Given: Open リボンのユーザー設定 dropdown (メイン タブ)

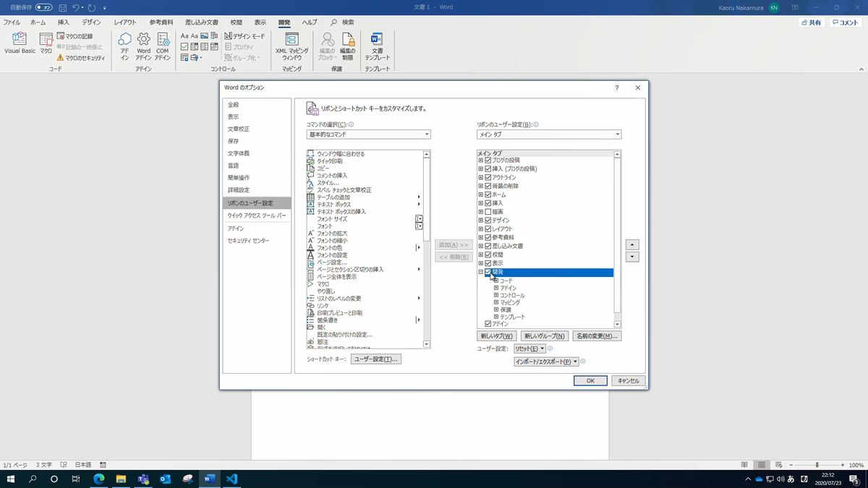Looking at the screenshot, I should pos(549,134).
